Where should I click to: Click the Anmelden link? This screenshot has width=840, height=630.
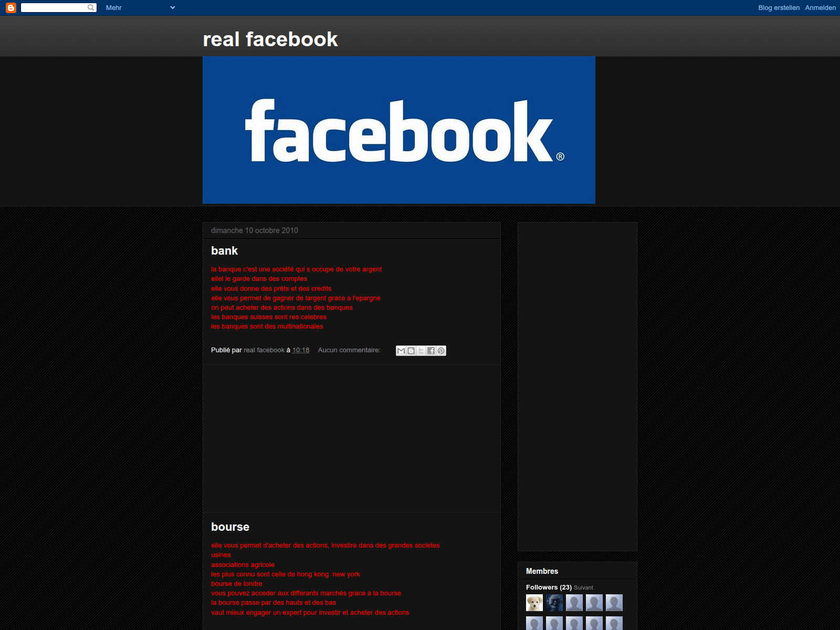[x=820, y=8]
